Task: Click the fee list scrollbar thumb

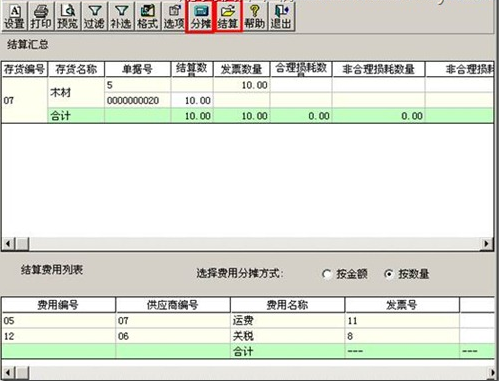Action: pyautogui.click(x=23, y=372)
